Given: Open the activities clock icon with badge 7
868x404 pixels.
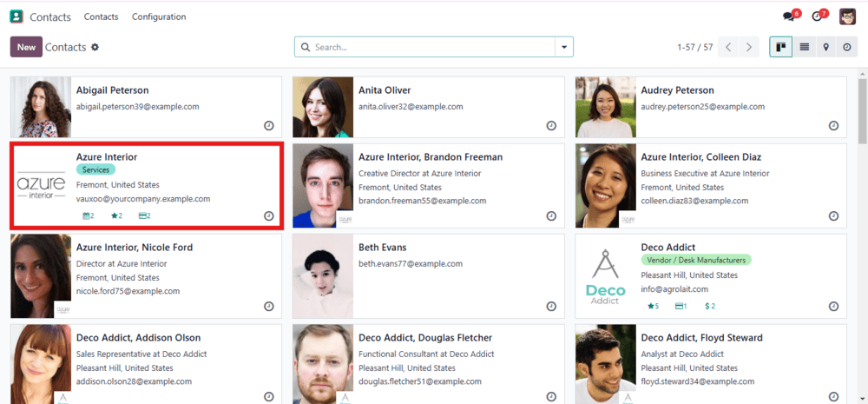Looking at the screenshot, I should (x=817, y=17).
